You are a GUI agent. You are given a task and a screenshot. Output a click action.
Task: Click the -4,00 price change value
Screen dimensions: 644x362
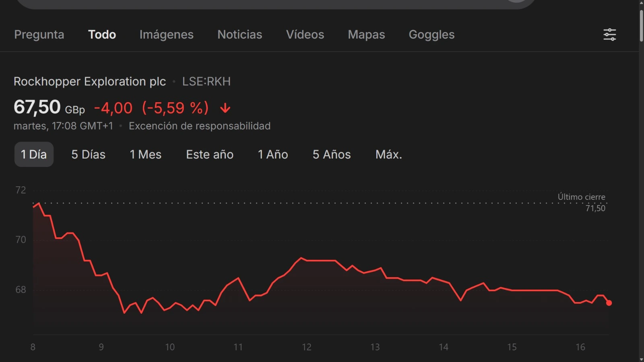click(x=113, y=108)
